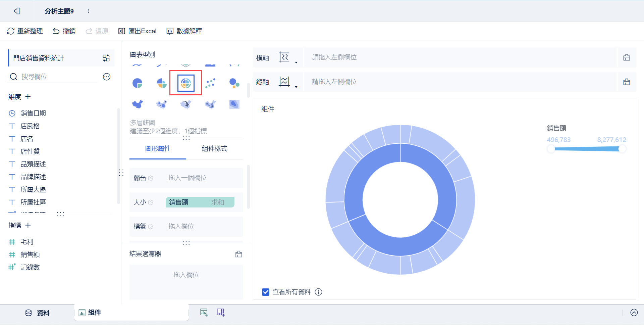Click the 結果過濾器 drop area
Viewport: 644px width, 325px height.
(186, 282)
